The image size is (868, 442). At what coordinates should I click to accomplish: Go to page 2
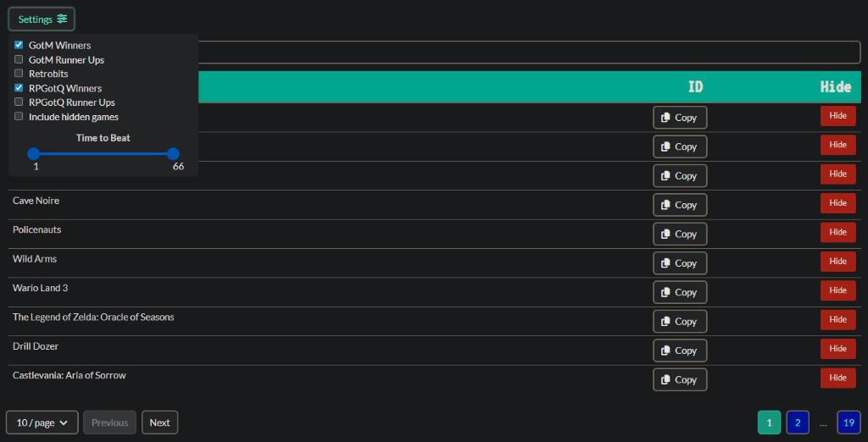click(798, 422)
